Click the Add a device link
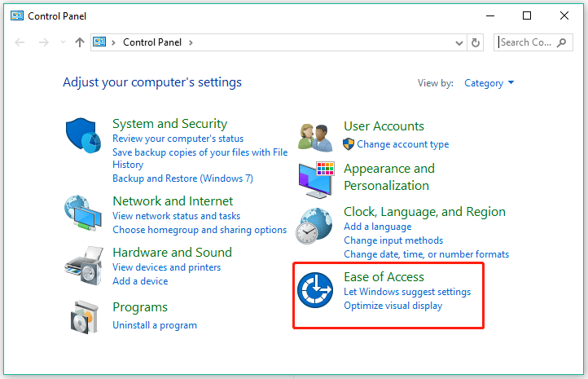 click(x=140, y=281)
